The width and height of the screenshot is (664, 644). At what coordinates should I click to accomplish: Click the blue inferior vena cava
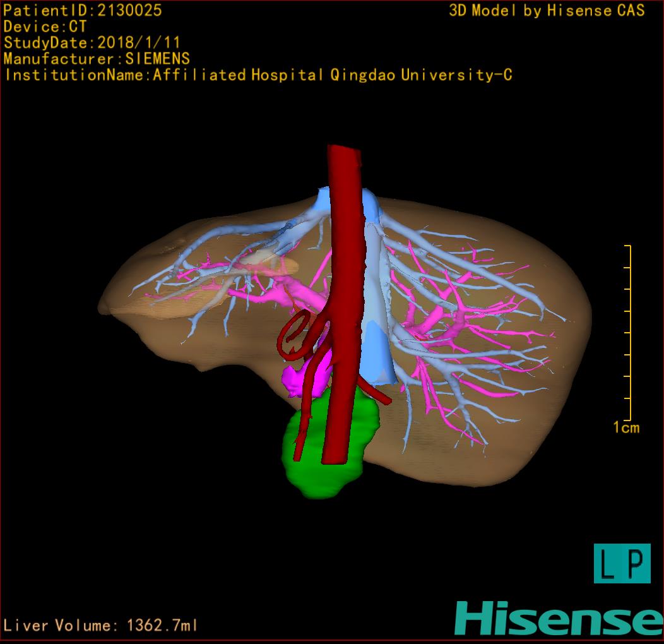click(x=379, y=354)
